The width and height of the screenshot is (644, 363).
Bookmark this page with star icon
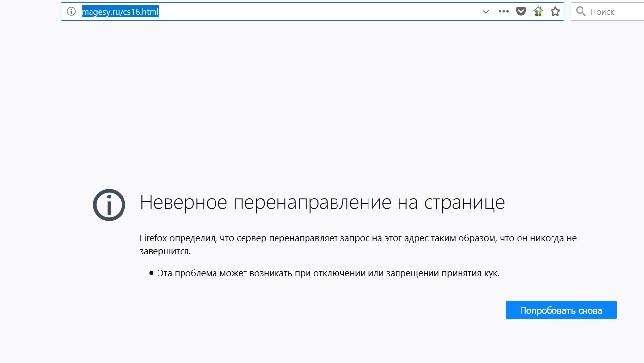(555, 12)
